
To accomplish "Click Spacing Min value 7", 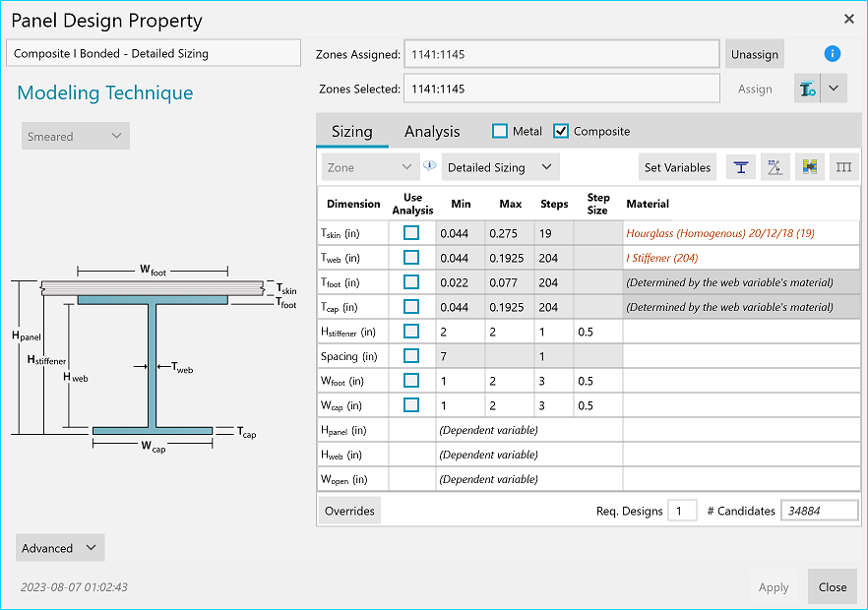I will click(x=461, y=356).
